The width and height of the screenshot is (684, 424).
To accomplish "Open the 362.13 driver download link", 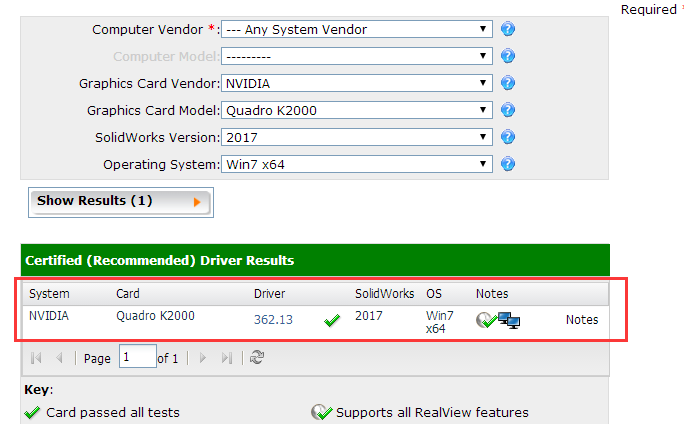I will (273, 320).
